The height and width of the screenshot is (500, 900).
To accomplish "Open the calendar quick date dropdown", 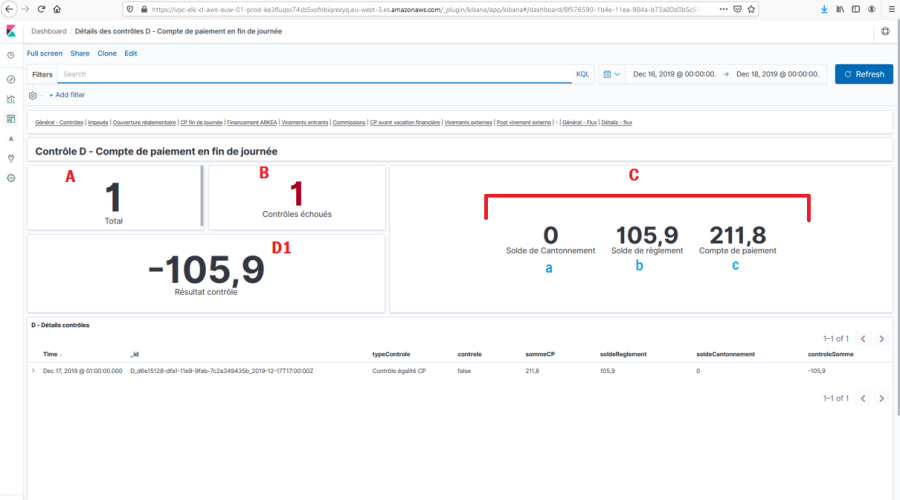I will pyautogui.click(x=612, y=74).
